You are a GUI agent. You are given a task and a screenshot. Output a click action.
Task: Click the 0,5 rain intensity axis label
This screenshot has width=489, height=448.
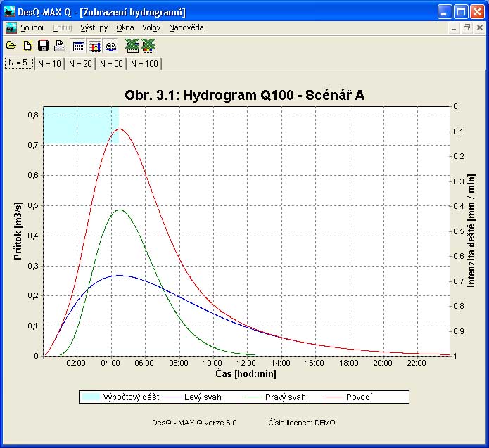click(459, 231)
